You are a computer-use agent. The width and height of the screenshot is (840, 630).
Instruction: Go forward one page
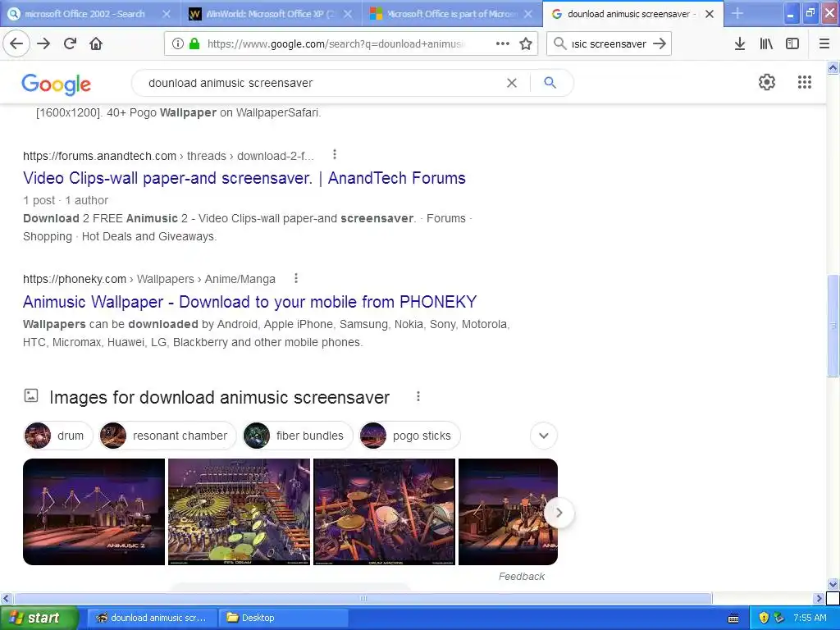(43, 43)
